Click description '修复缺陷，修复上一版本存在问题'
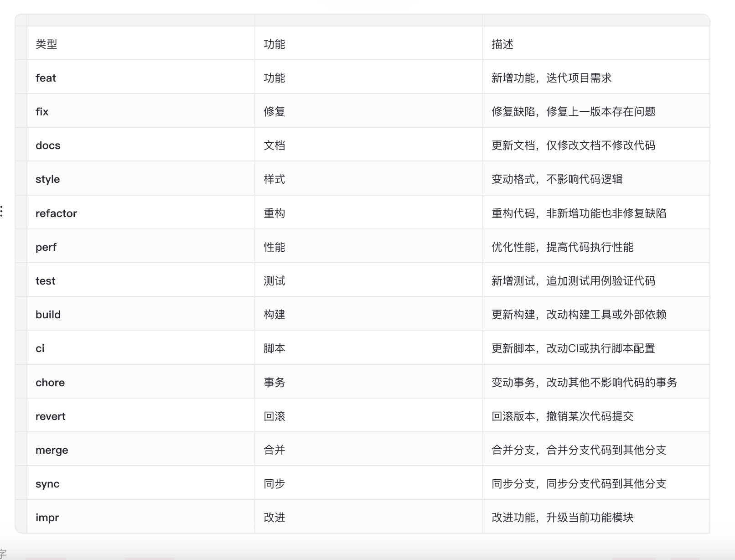Screen dimensions: 735x560 point(574,111)
